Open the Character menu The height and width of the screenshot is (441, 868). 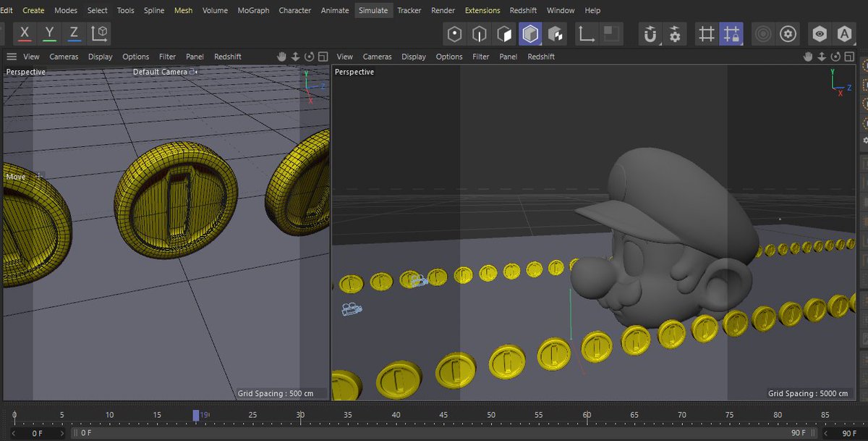[x=295, y=10]
